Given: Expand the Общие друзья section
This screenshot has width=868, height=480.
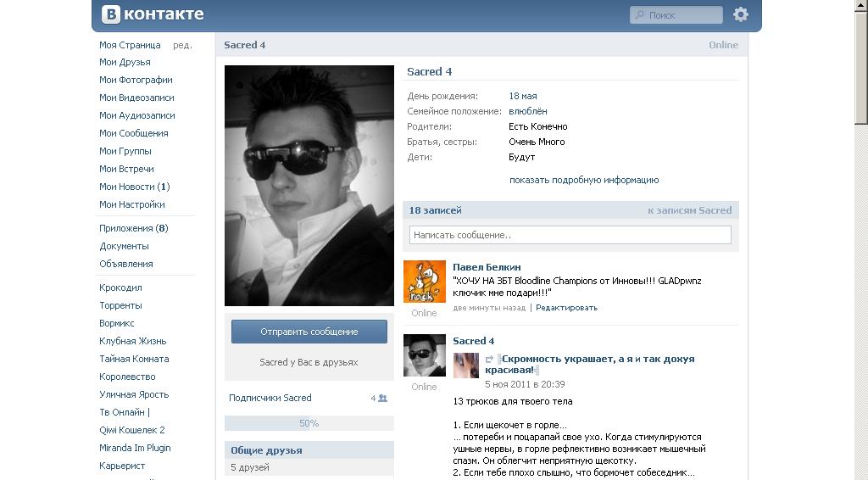Looking at the screenshot, I should (266, 450).
